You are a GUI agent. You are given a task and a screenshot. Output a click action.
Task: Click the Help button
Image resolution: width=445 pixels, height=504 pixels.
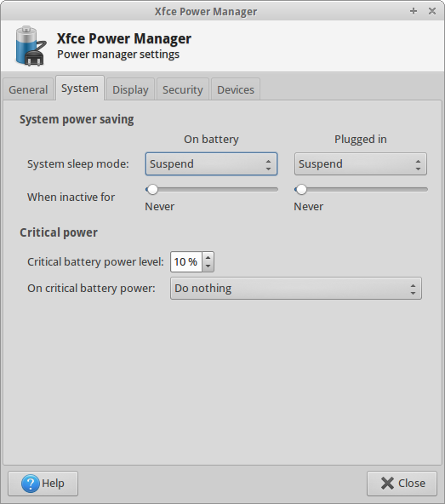[x=43, y=484]
